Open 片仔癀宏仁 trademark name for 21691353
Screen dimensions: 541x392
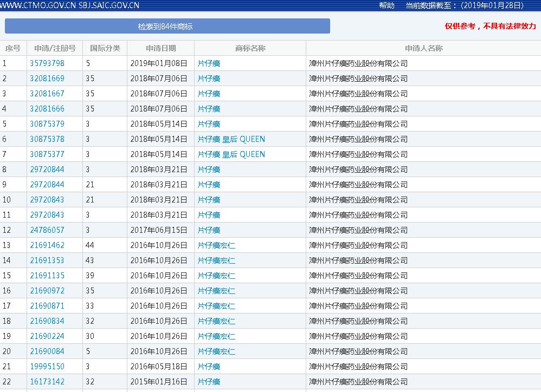tap(217, 260)
